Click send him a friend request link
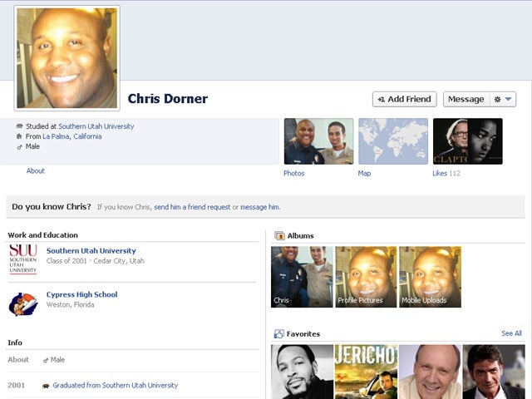532x399 pixels. coord(192,207)
